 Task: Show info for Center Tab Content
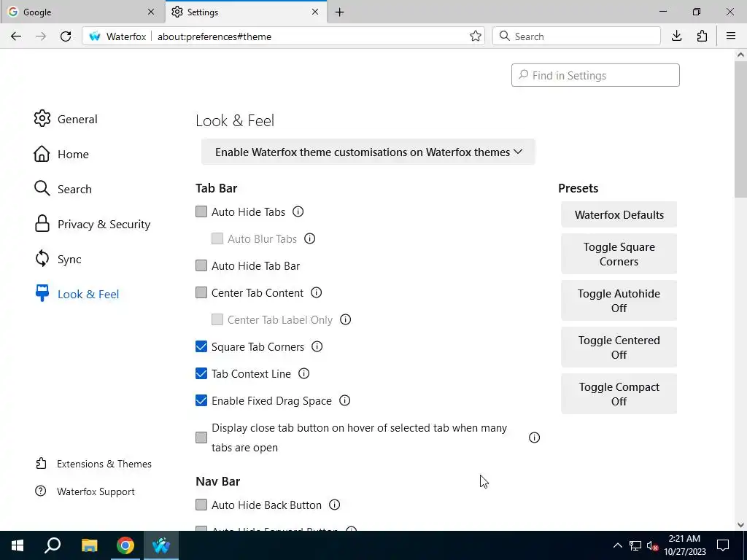(x=317, y=292)
